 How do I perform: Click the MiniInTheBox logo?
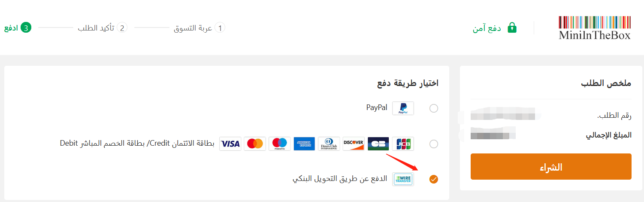click(x=595, y=28)
